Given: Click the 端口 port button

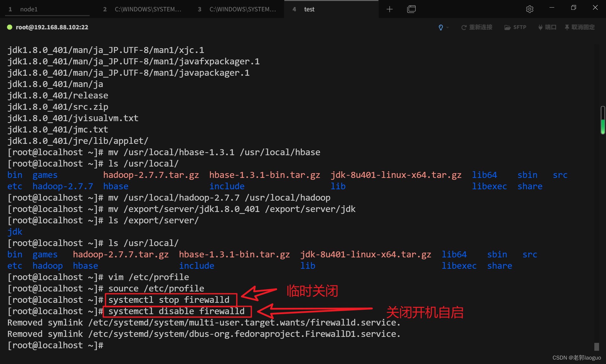Looking at the screenshot, I should coord(547,27).
